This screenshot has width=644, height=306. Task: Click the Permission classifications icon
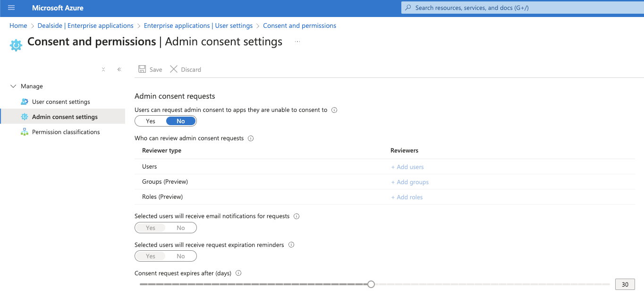[25, 132]
